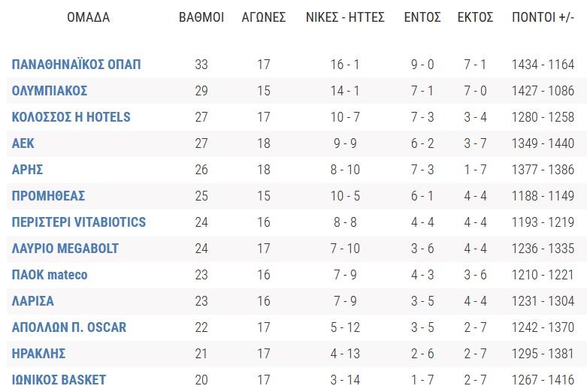Screen dimensions: 587x392
Task: Select the ΝΙΚΕΣ - ΗΤΤΕΣ column header
Action: [345, 17]
